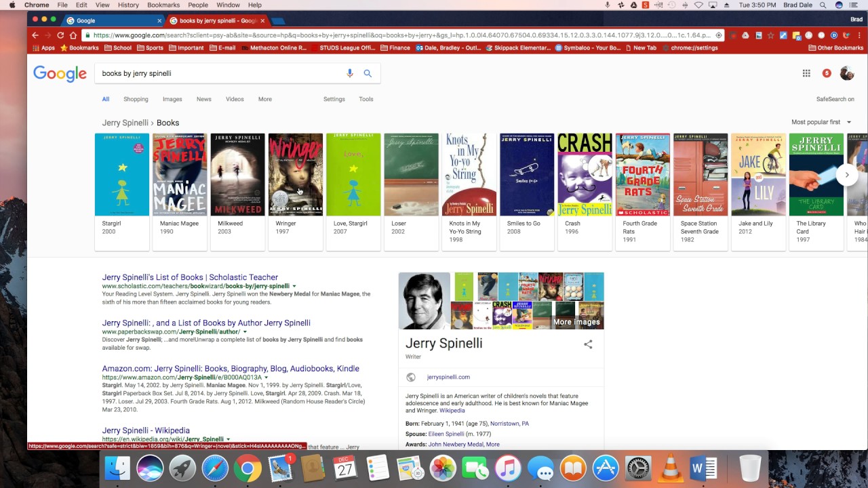Open the Other Bookmarks folder

click(x=836, y=48)
